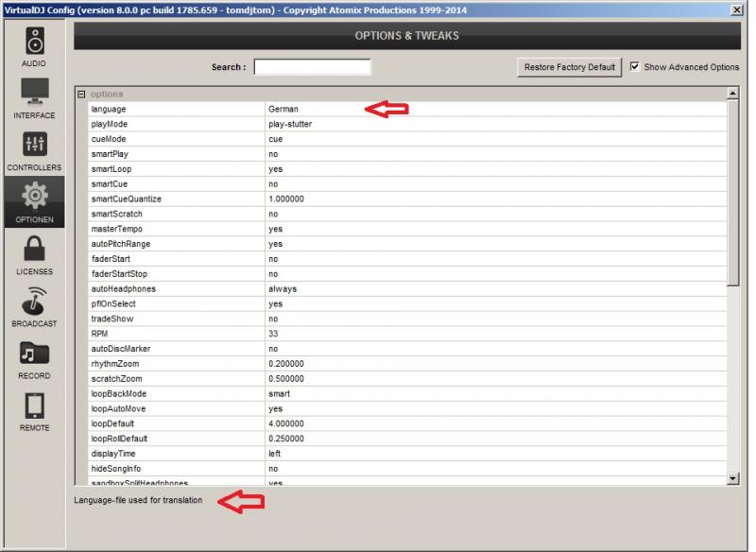Select loopRollDefault value 0.250000
Image resolution: width=756 pixels, height=552 pixels.
[x=286, y=439]
